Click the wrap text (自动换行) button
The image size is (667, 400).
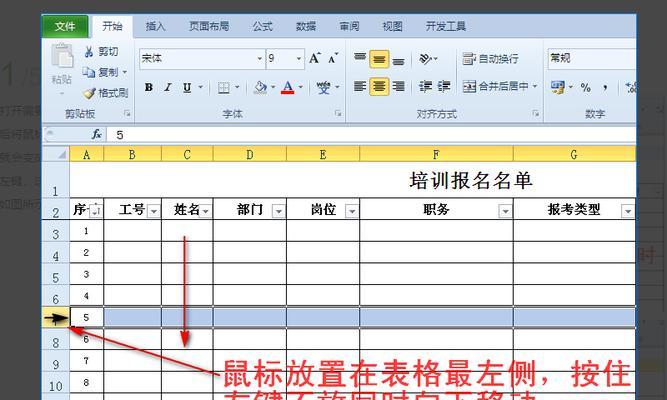490,59
